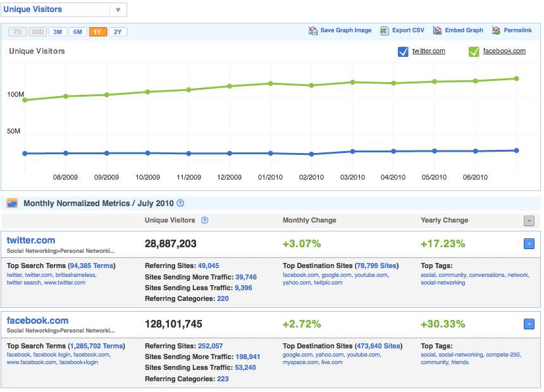Click the network tag for Twitter

(518, 275)
